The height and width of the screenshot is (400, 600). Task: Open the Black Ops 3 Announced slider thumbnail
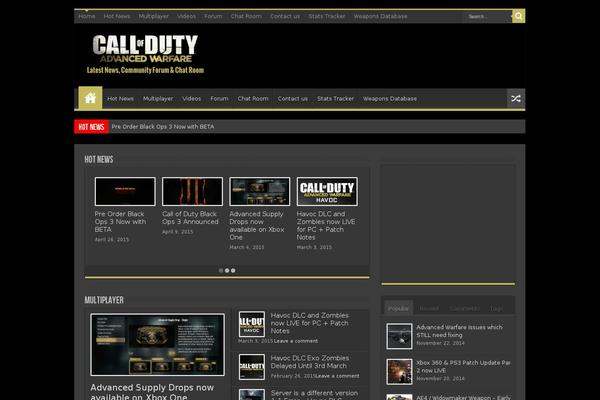[x=192, y=191]
